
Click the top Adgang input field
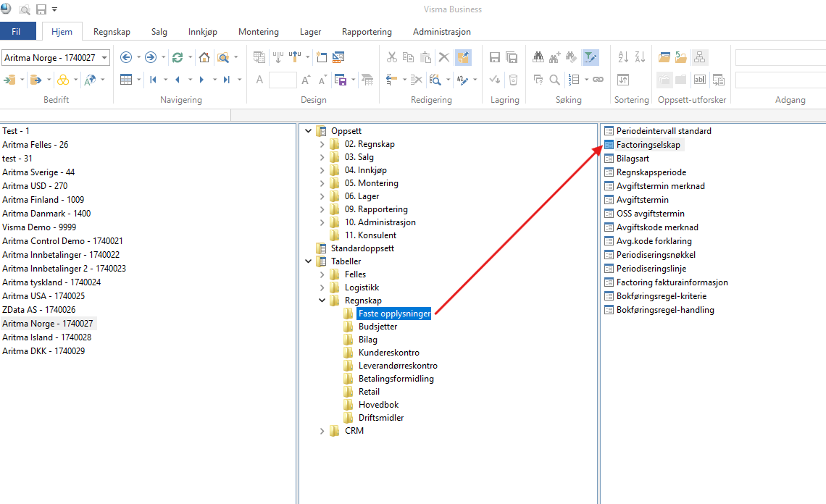coord(780,57)
